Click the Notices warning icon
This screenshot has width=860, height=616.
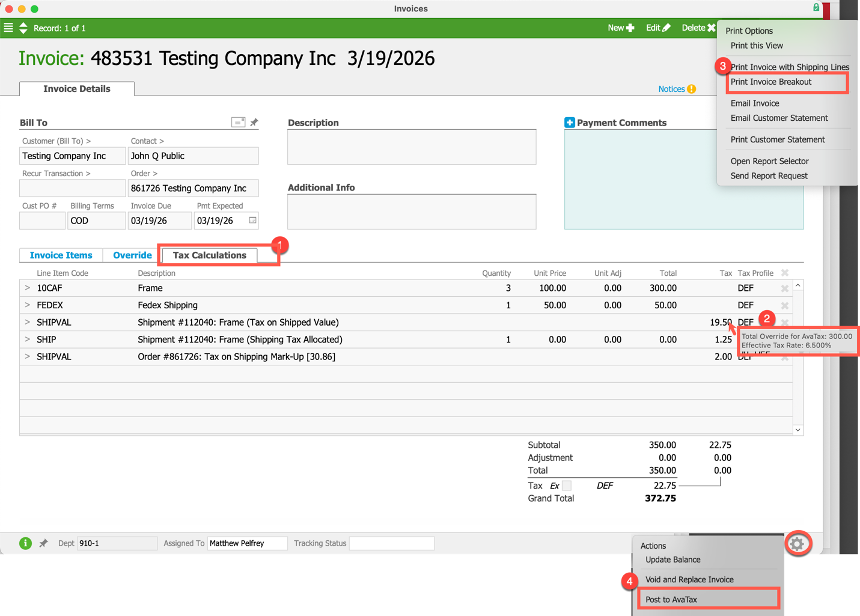[x=692, y=89]
